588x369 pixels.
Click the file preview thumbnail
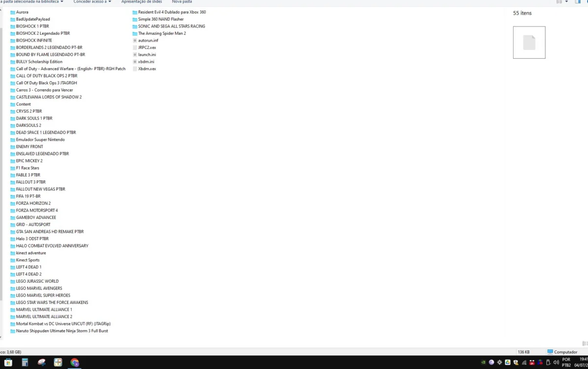[x=529, y=43]
